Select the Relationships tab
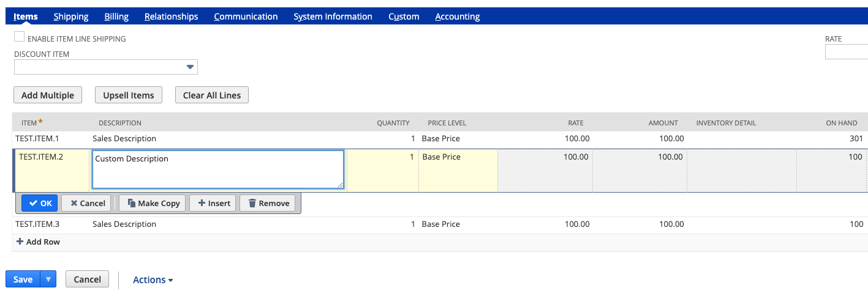This screenshot has width=868, height=296. click(x=172, y=17)
